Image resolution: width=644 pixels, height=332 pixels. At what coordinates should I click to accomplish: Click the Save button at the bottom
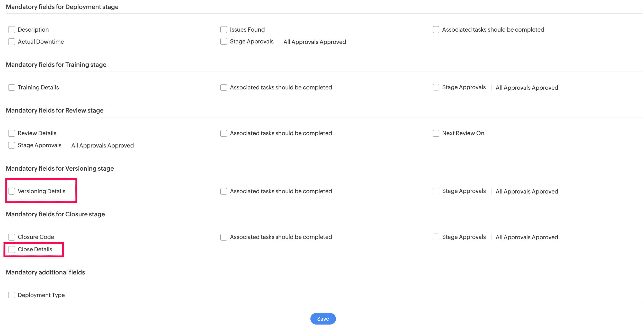322,319
